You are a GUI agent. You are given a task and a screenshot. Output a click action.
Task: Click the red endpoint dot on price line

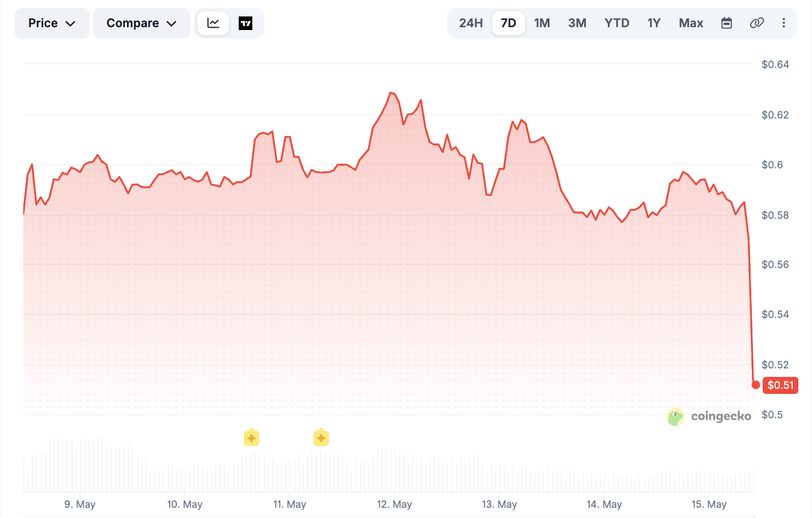pyautogui.click(x=755, y=385)
